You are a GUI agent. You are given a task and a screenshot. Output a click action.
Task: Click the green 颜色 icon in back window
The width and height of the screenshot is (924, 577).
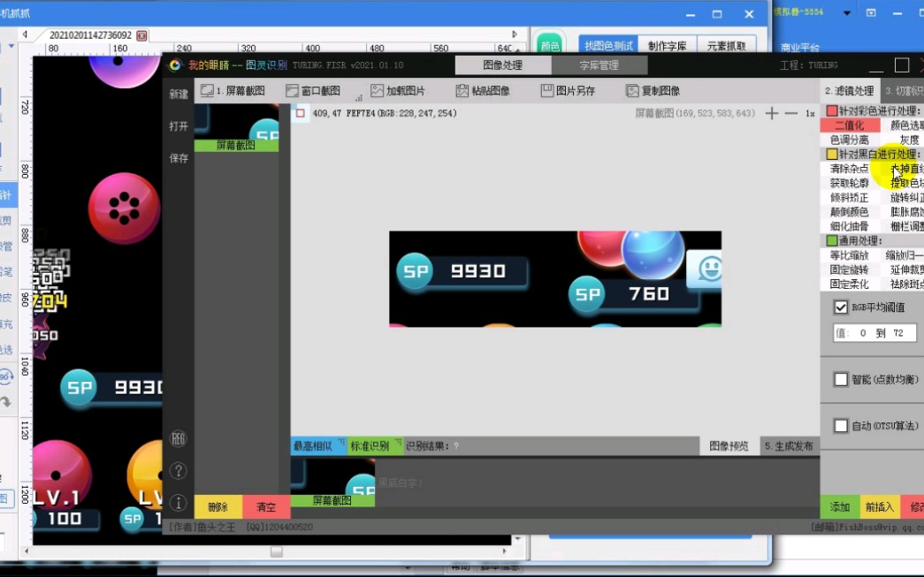click(550, 43)
